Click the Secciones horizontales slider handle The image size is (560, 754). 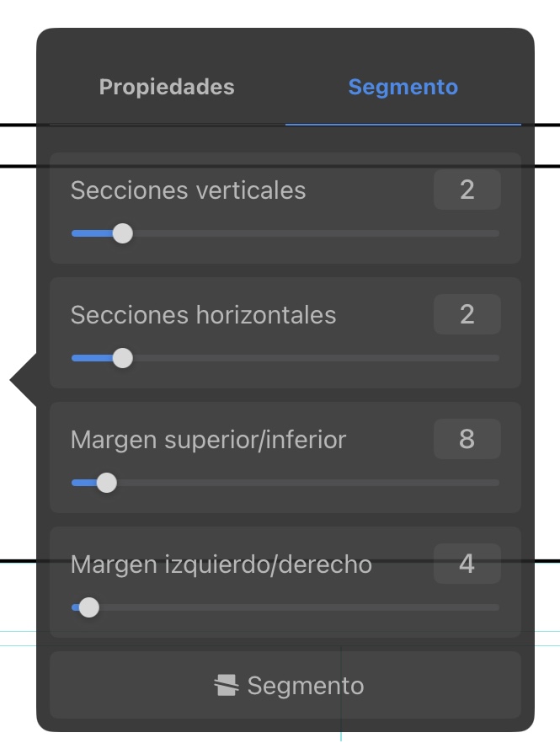pyautogui.click(x=123, y=358)
